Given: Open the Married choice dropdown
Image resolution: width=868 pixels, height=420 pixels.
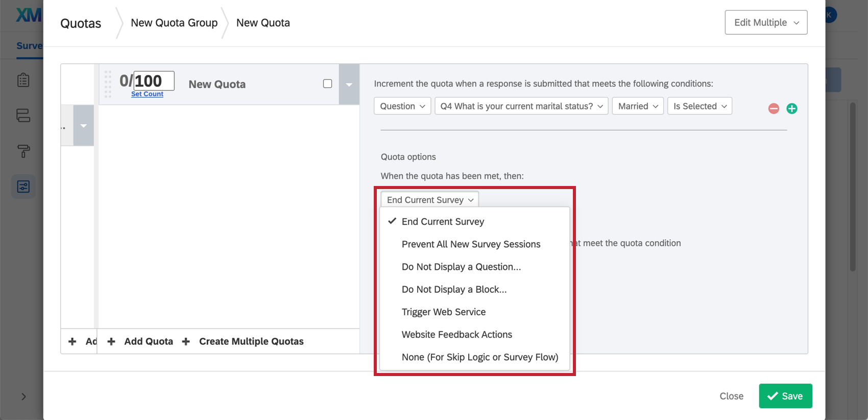Looking at the screenshot, I should click(x=637, y=106).
